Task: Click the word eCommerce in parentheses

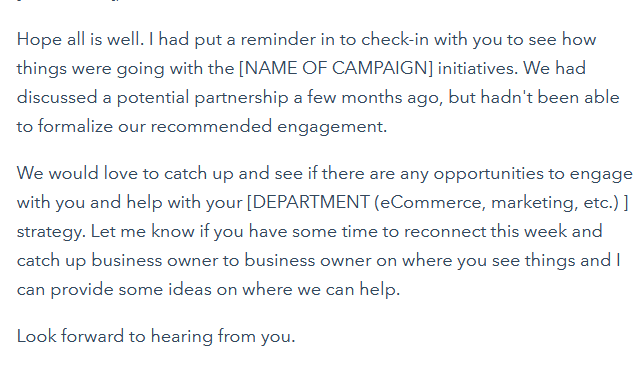Action: 430,202
